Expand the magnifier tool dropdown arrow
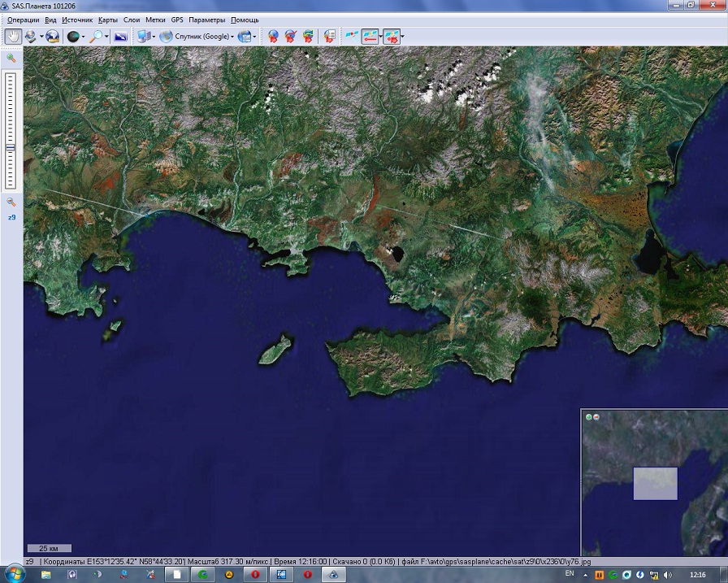The width and height of the screenshot is (728, 583). pos(106,37)
